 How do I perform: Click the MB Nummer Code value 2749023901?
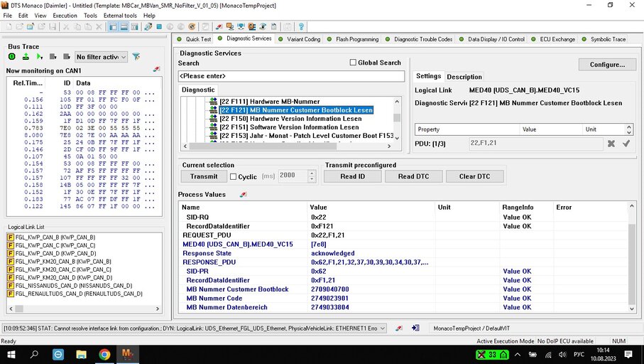(x=329, y=298)
